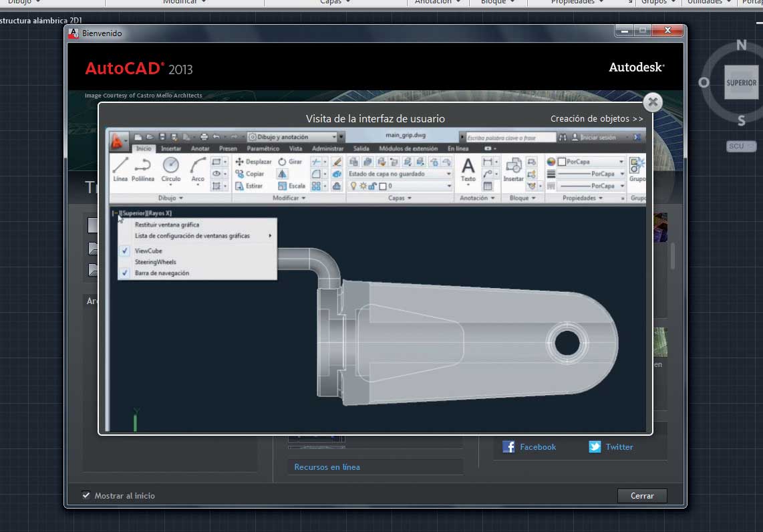Viewport: 763px width, 532px height.
Task: Open the Dibujo y anotación workspace dropdown
Action: pos(293,137)
